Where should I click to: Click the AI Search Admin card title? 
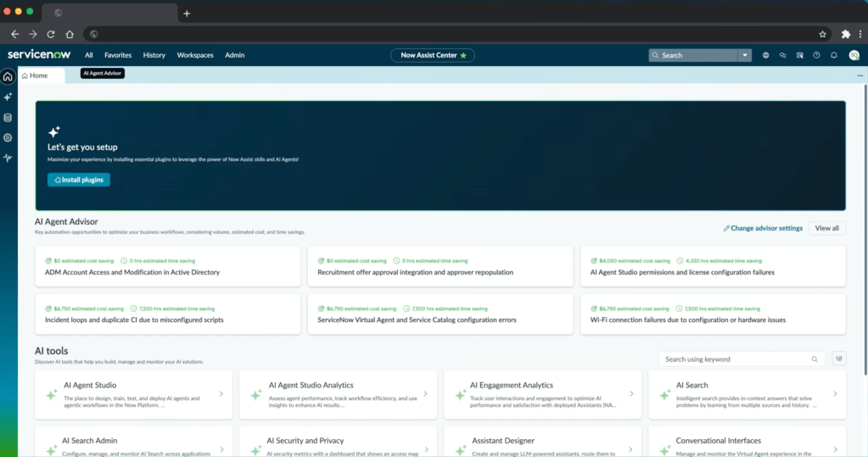90,440
